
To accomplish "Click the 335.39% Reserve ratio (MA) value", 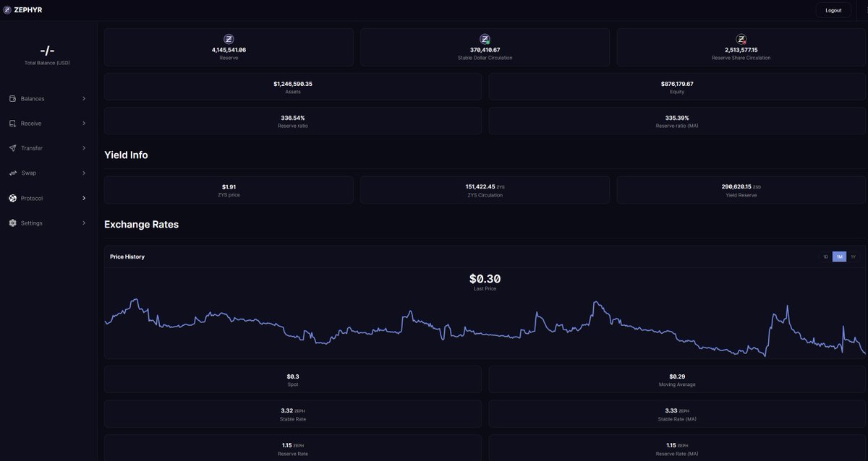I will 677,118.
